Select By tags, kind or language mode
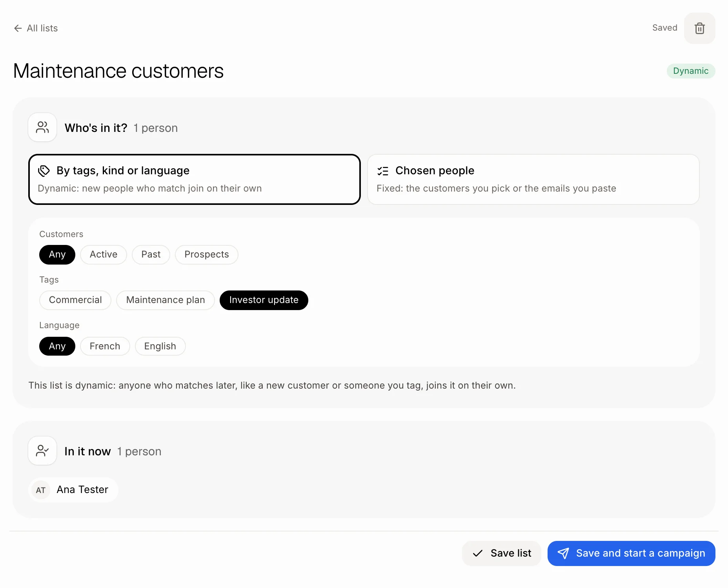Screen dimensions: 728x588 [195, 179]
